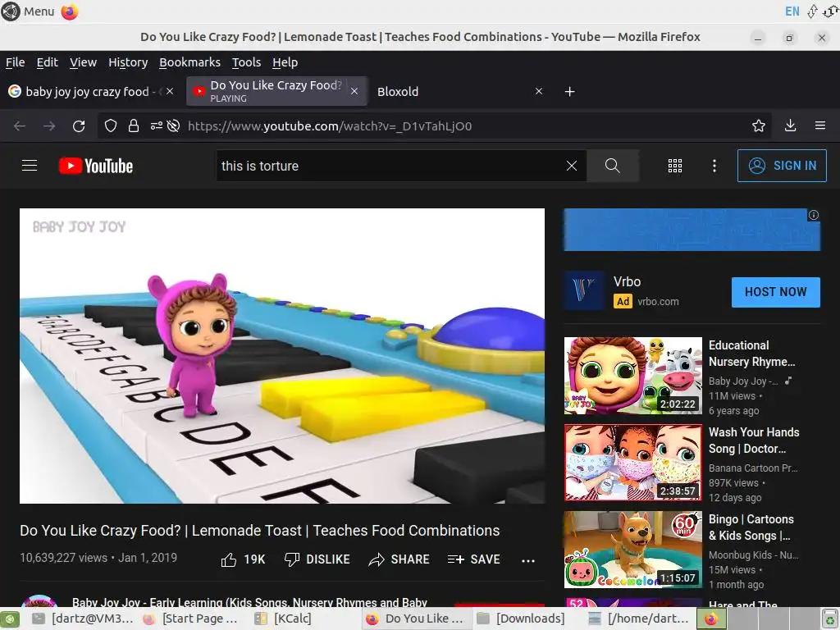Open site permissions icon in address bar
Image resolution: width=840 pixels, height=630 pixels.
(156, 126)
